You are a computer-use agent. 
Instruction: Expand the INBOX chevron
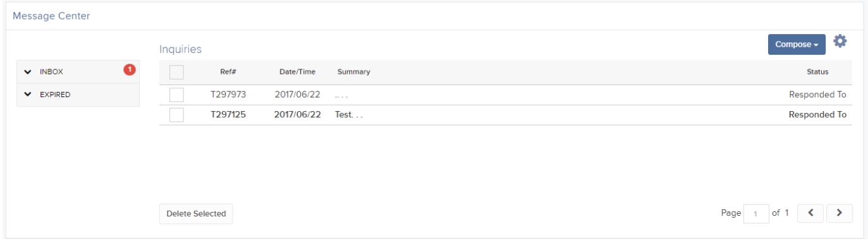coord(27,72)
